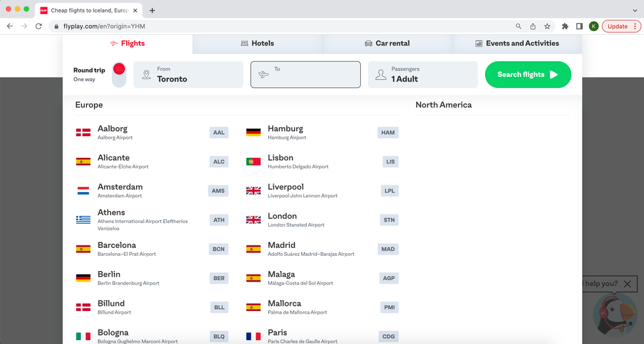This screenshot has height=344, width=644.
Task: Pick London Stansted Airport
Action: click(x=322, y=220)
